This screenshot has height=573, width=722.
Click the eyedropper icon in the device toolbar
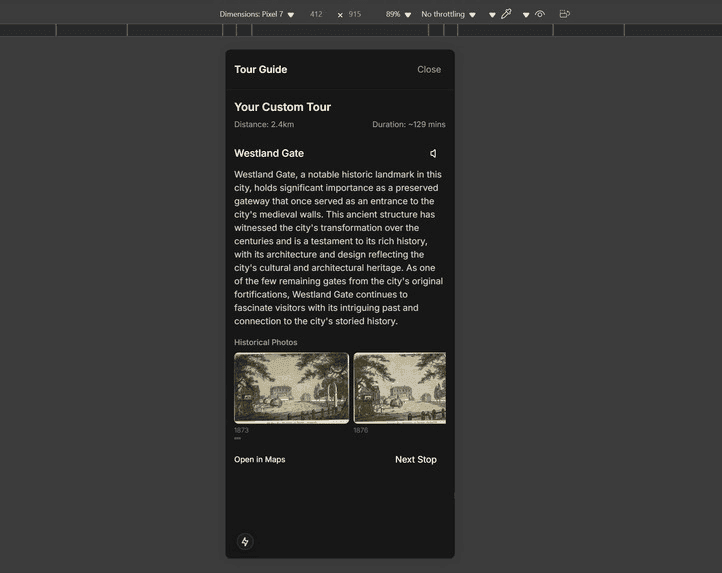(507, 14)
